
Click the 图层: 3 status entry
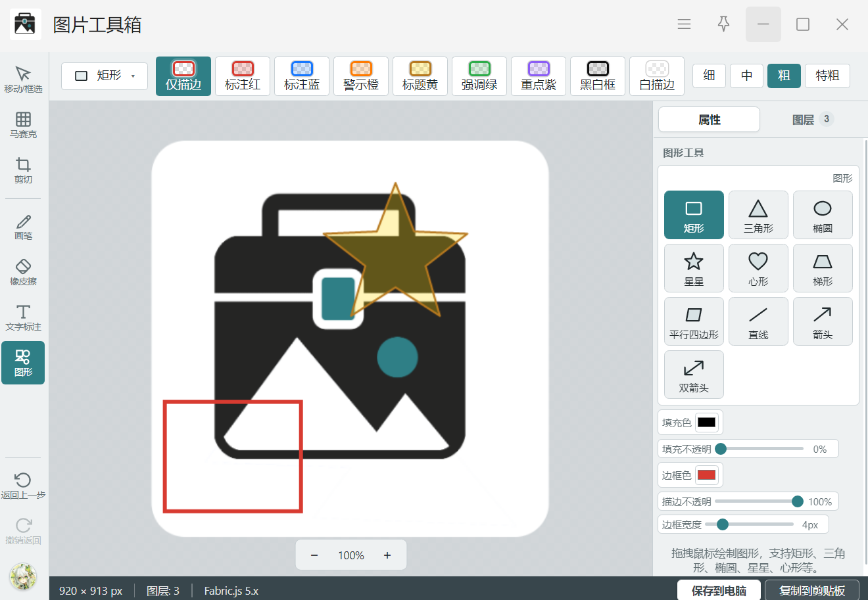[x=163, y=591]
